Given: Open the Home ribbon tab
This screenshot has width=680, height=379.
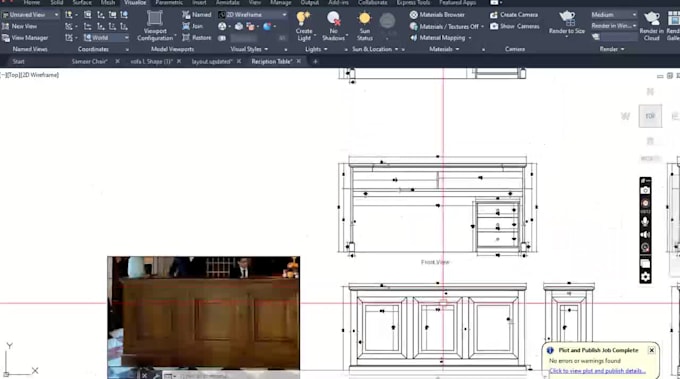Looking at the screenshot, I should [x=32, y=3].
